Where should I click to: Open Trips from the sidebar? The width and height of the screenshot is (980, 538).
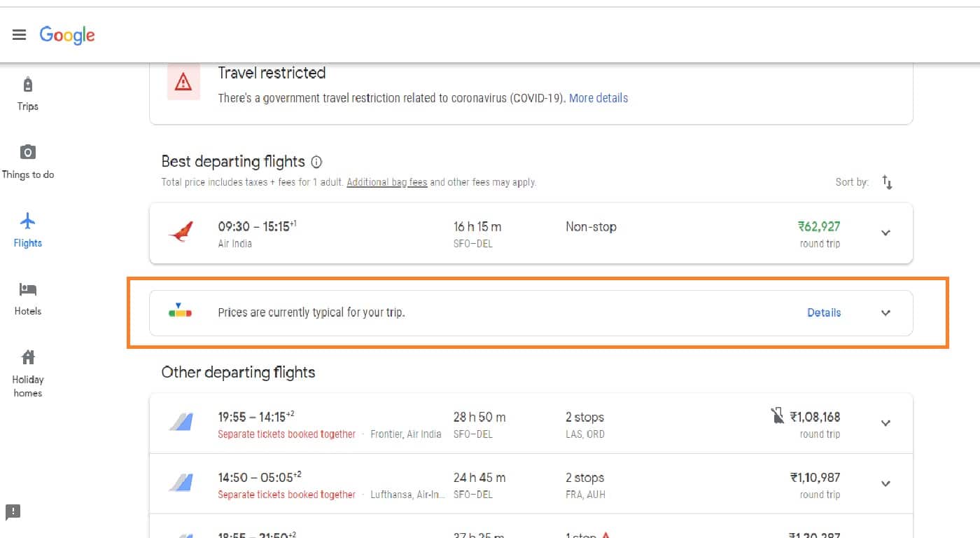pyautogui.click(x=28, y=95)
